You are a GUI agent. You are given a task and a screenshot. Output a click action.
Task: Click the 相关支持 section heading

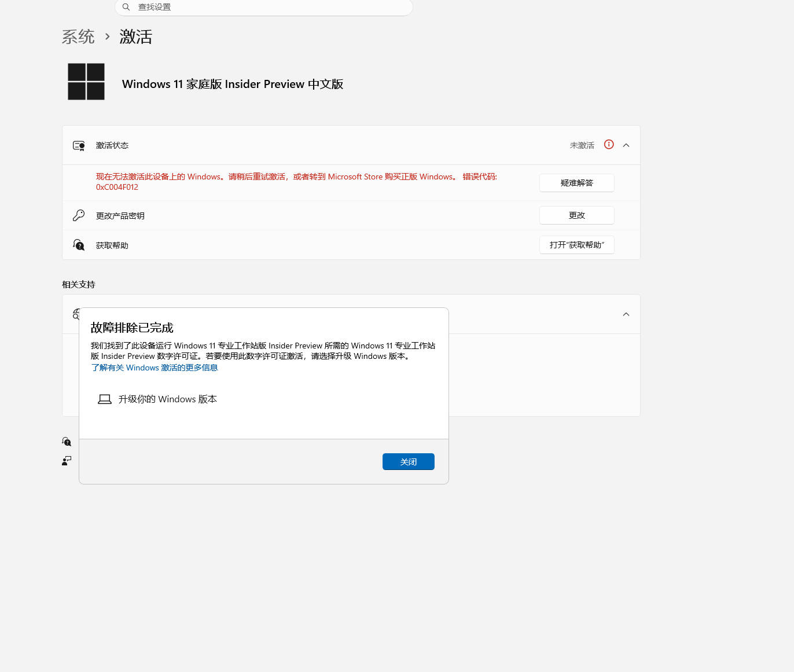tap(79, 285)
